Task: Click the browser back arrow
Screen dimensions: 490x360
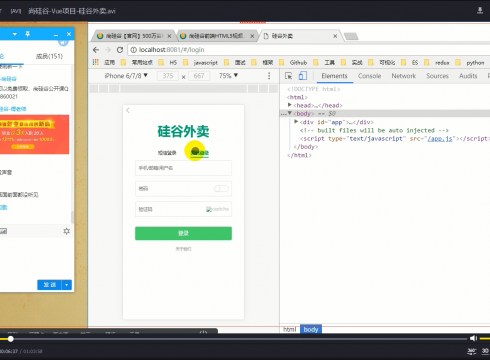Action: pos(96,50)
